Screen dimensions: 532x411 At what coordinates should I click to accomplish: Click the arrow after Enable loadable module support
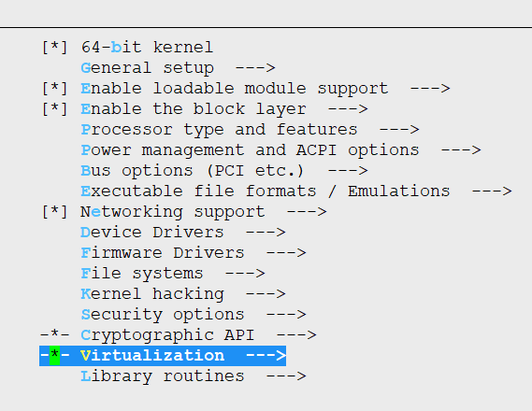(430, 89)
